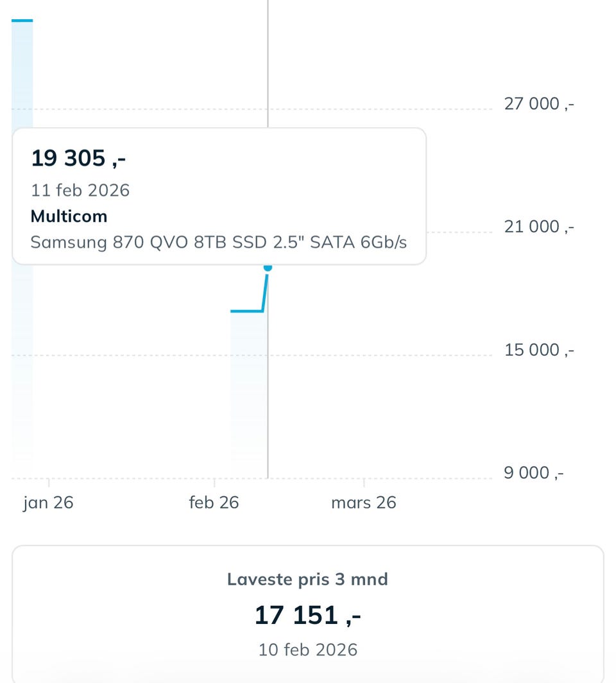This screenshot has height=683, width=616.
Task: Click the flat blue price line segment
Action: tap(246, 311)
